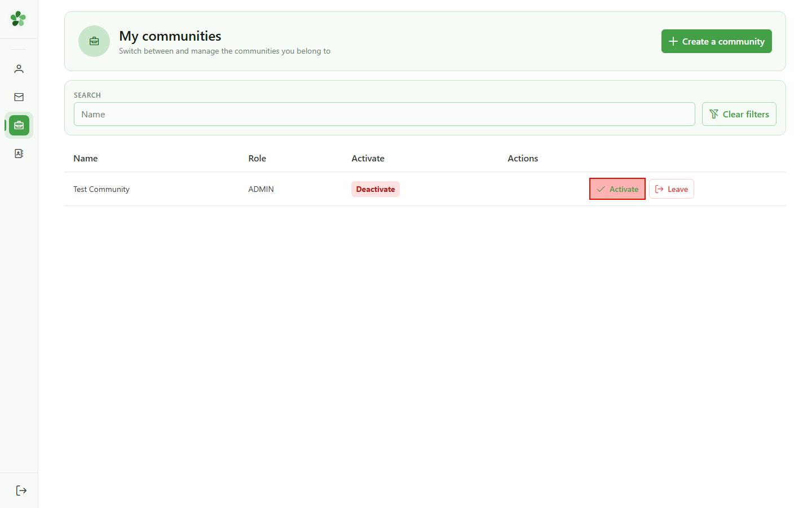This screenshot has height=508, width=812.
Task: Click the Actions column header
Action: point(523,159)
